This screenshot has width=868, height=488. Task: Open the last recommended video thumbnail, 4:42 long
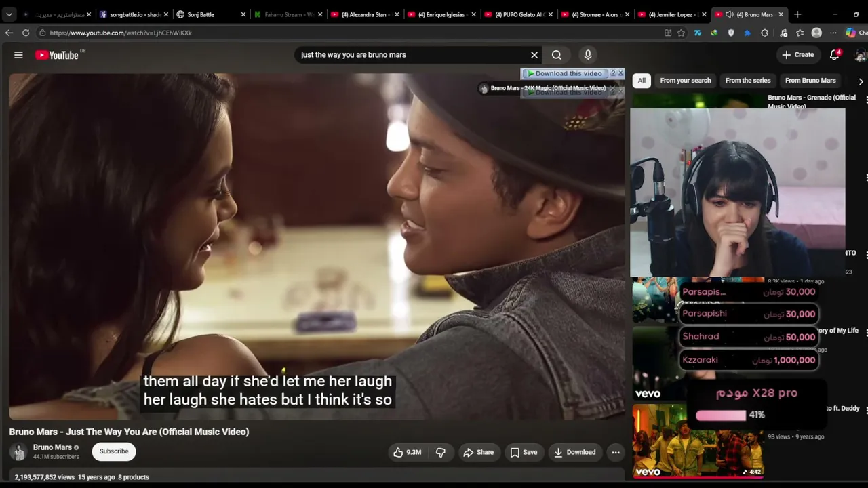tap(698, 441)
